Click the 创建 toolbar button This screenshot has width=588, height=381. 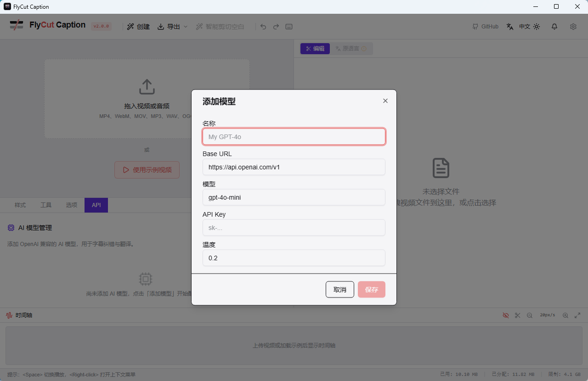(x=138, y=27)
